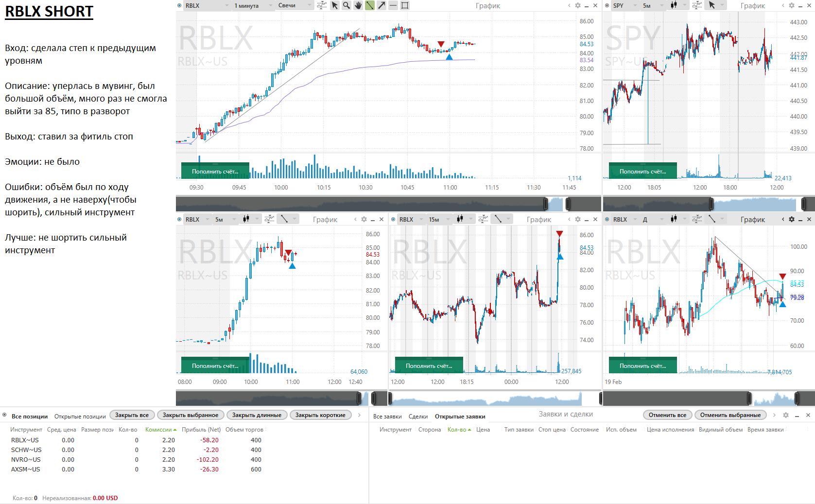Toggle link radio button on RBLX 15м chart

tap(393, 219)
